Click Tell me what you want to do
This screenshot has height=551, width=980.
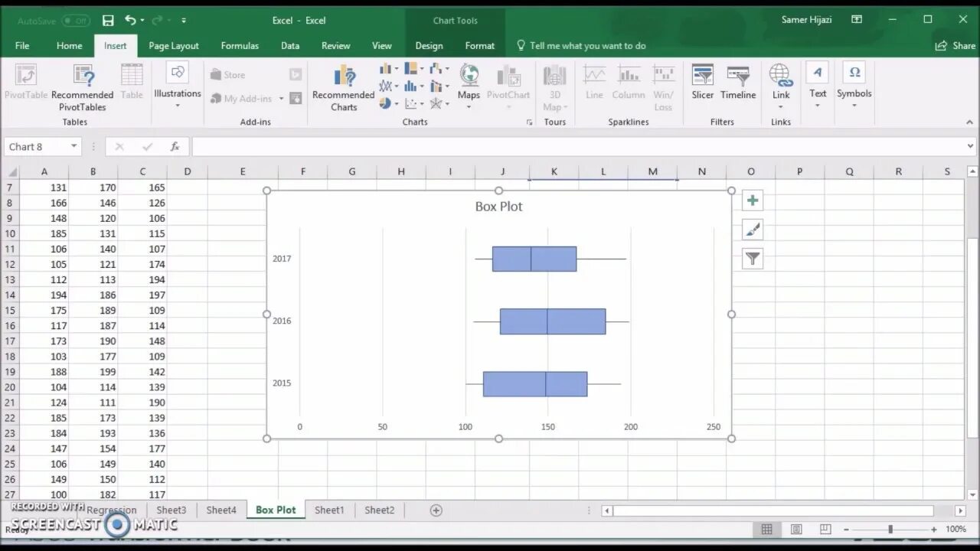tap(581, 46)
